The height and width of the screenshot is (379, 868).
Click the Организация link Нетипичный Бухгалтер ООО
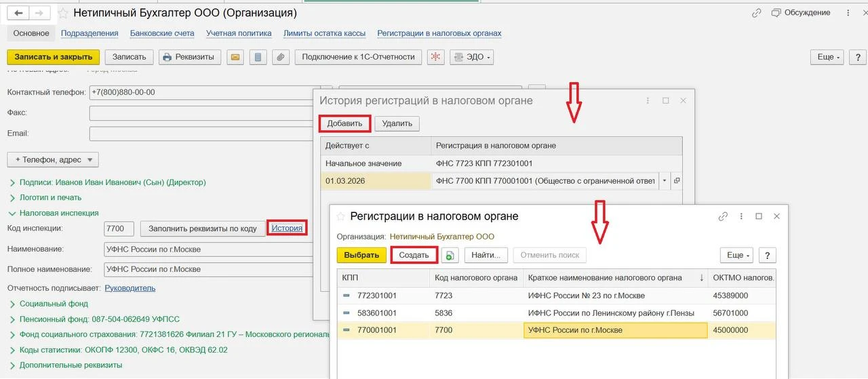click(x=442, y=237)
